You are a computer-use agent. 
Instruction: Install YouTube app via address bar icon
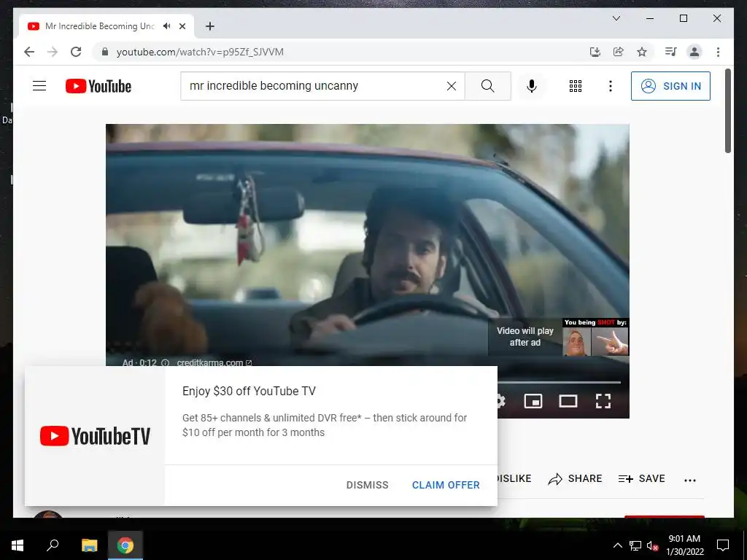[595, 52]
